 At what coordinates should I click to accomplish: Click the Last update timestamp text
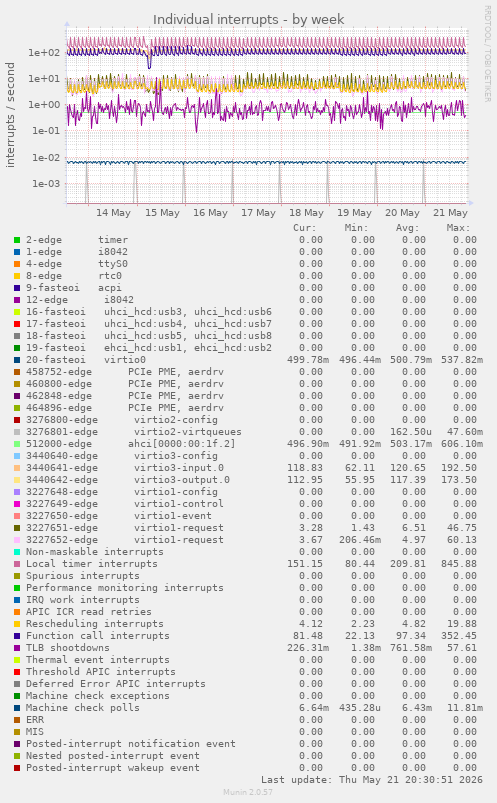click(372, 780)
